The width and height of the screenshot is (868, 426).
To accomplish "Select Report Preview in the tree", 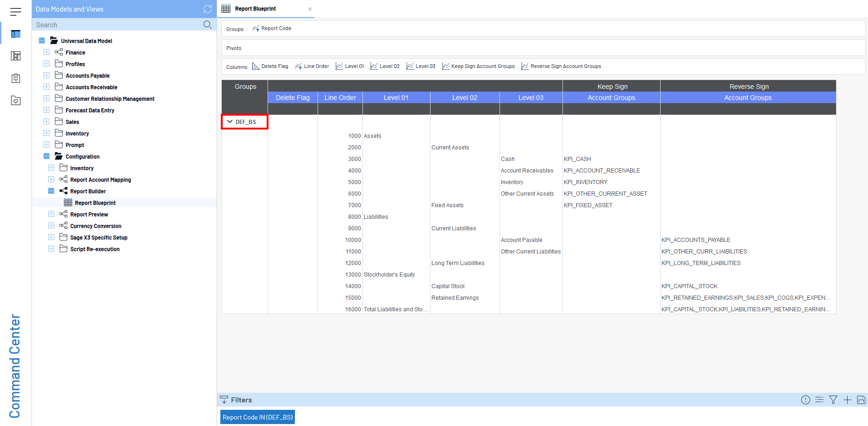I will pyautogui.click(x=89, y=215).
